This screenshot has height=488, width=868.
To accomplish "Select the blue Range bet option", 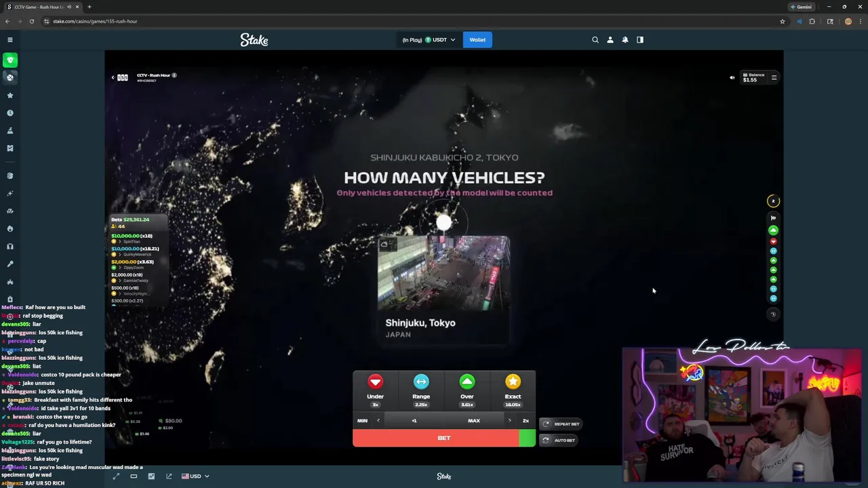I will (x=421, y=390).
